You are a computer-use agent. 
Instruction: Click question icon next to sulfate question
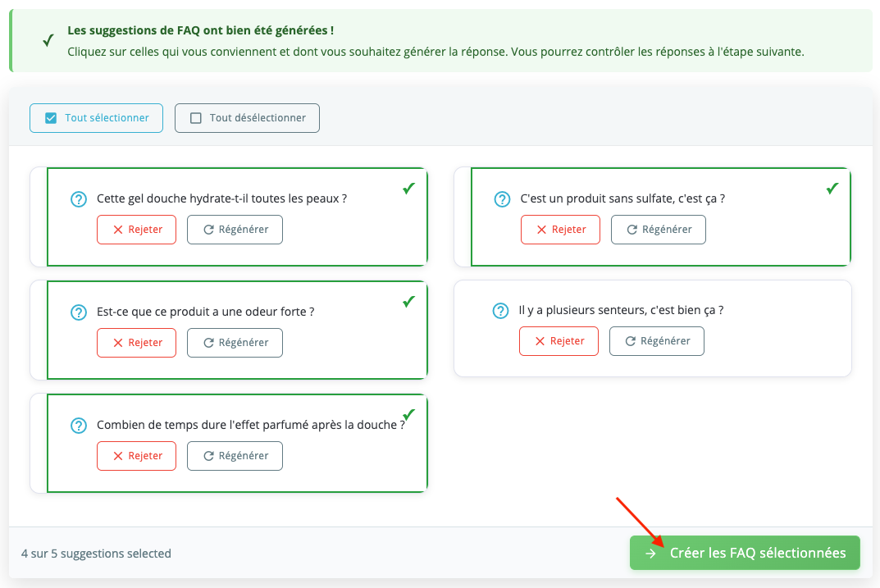point(502,198)
